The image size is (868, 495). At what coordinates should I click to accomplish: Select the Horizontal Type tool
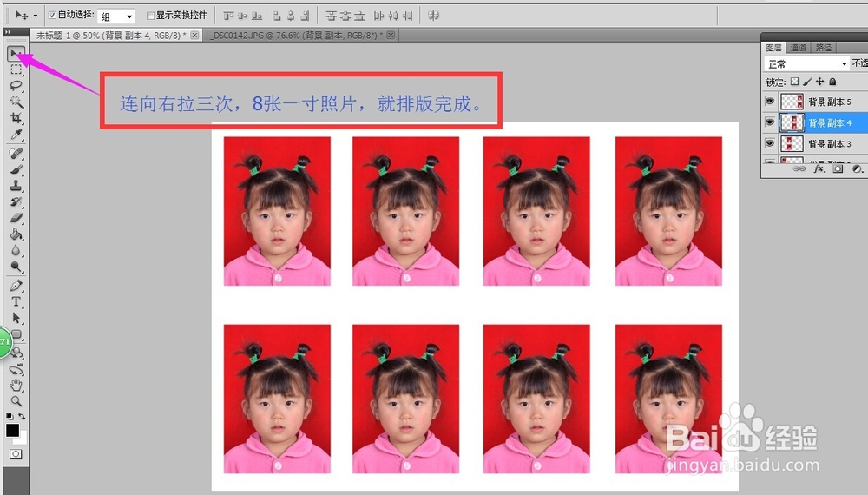point(16,301)
